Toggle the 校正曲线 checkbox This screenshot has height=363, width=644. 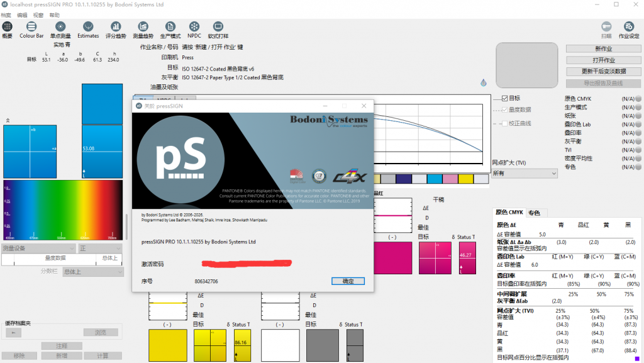pyautogui.click(x=505, y=123)
